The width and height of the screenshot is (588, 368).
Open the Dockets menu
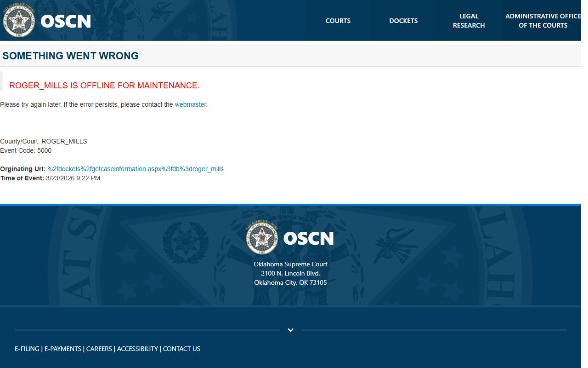click(x=403, y=21)
